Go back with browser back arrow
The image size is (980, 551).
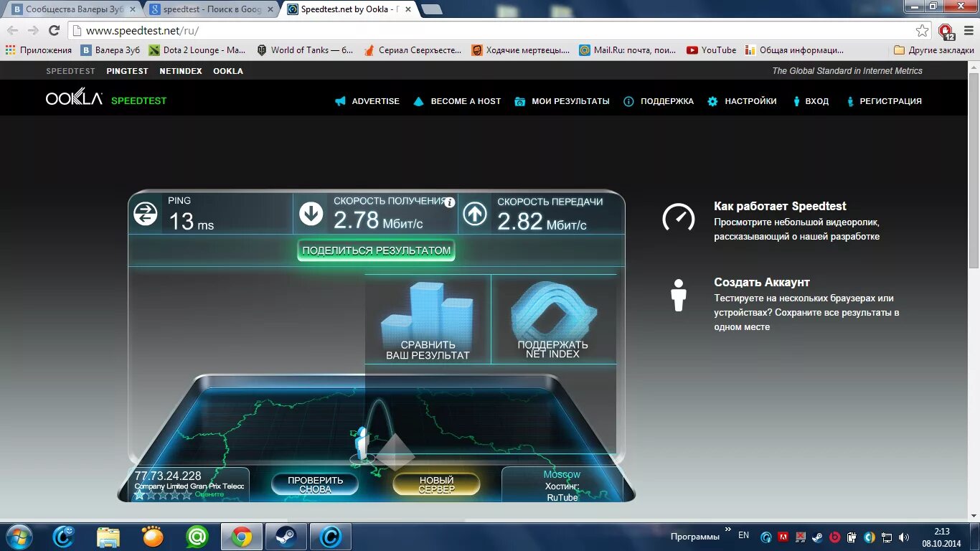point(13,31)
